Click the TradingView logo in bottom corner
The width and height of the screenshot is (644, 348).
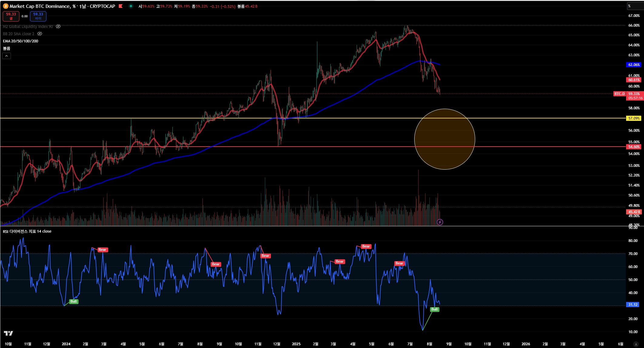click(x=8, y=333)
